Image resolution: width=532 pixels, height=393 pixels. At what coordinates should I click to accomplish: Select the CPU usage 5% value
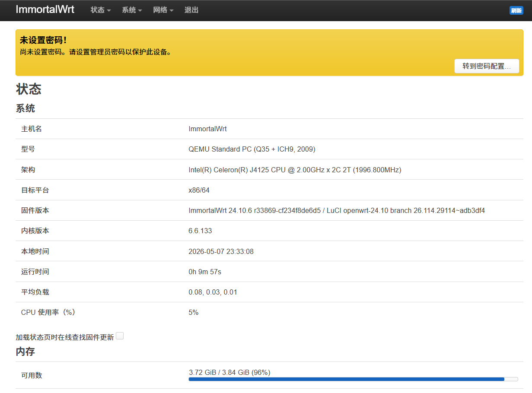point(193,312)
